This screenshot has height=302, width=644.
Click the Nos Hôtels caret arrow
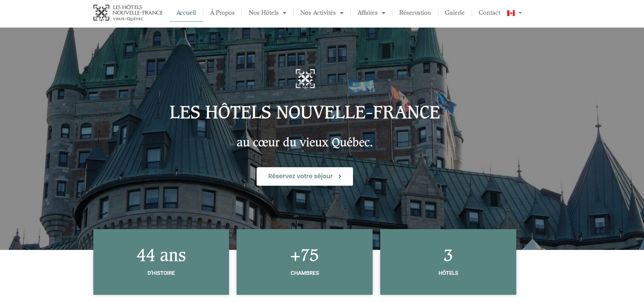285,13
